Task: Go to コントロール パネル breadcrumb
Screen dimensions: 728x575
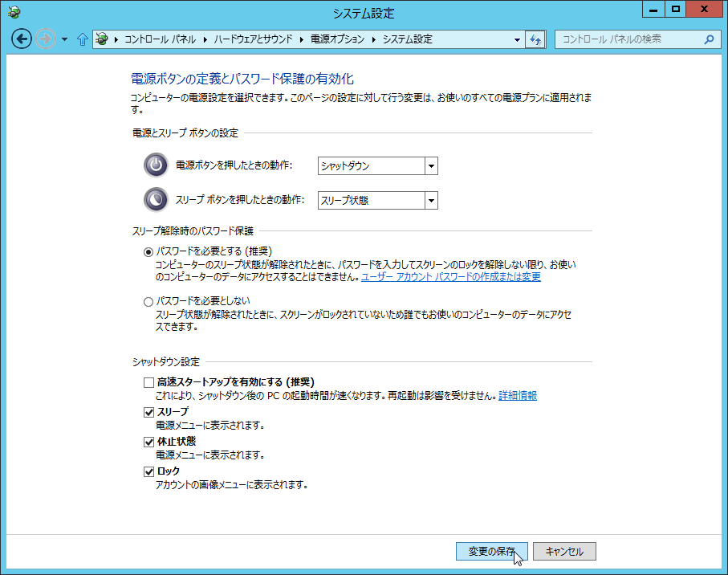Action: [x=161, y=39]
